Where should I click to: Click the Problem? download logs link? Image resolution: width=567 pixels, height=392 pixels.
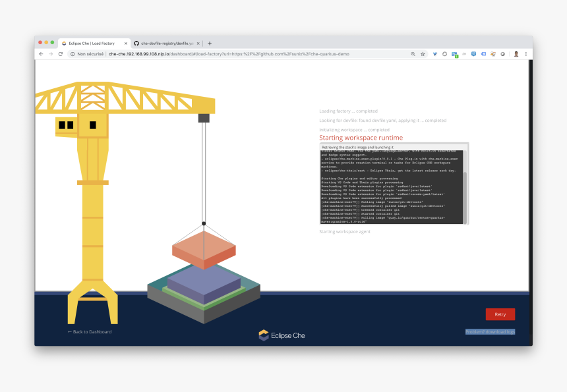pos(490,331)
